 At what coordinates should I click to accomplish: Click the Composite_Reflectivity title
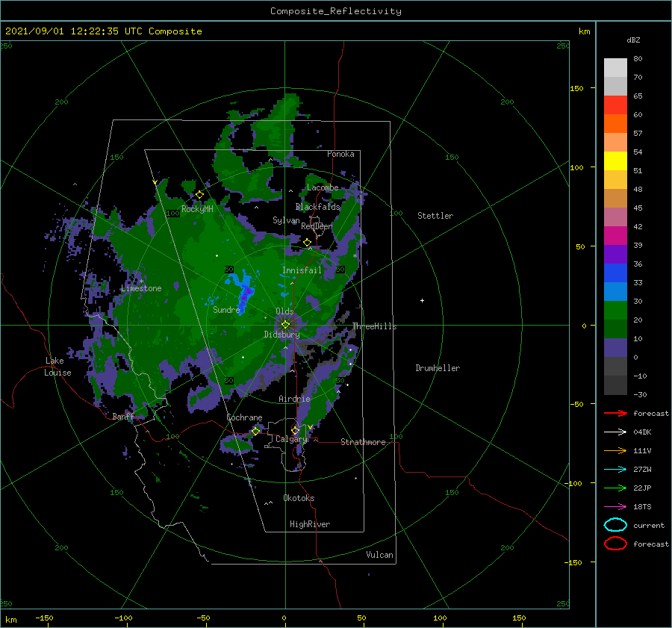(x=336, y=11)
